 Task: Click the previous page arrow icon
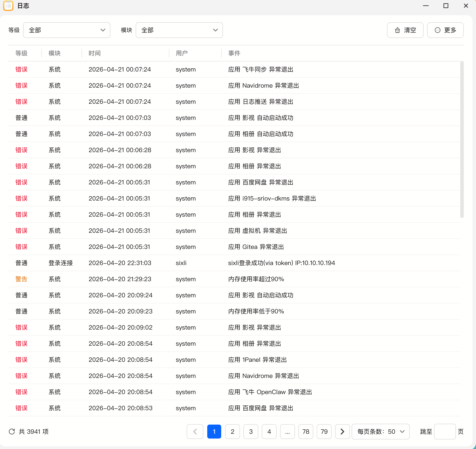(x=195, y=432)
